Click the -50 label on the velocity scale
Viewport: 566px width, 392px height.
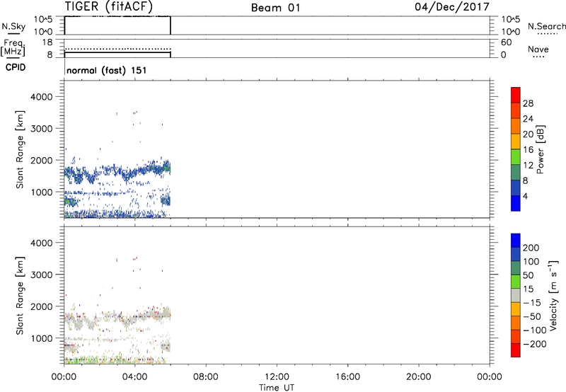tap(532, 316)
